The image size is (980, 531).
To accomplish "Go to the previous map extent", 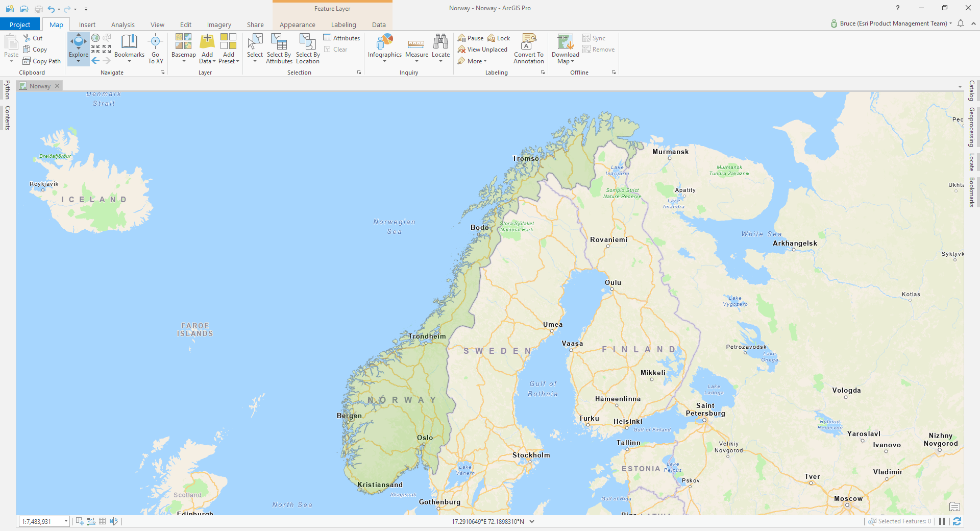I will pos(95,61).
